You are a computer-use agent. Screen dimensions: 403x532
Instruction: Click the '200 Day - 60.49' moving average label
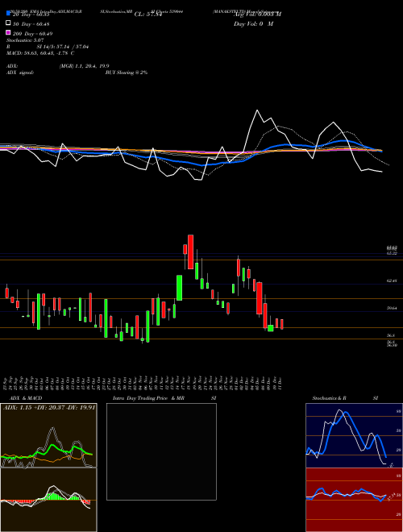[32, 34]
